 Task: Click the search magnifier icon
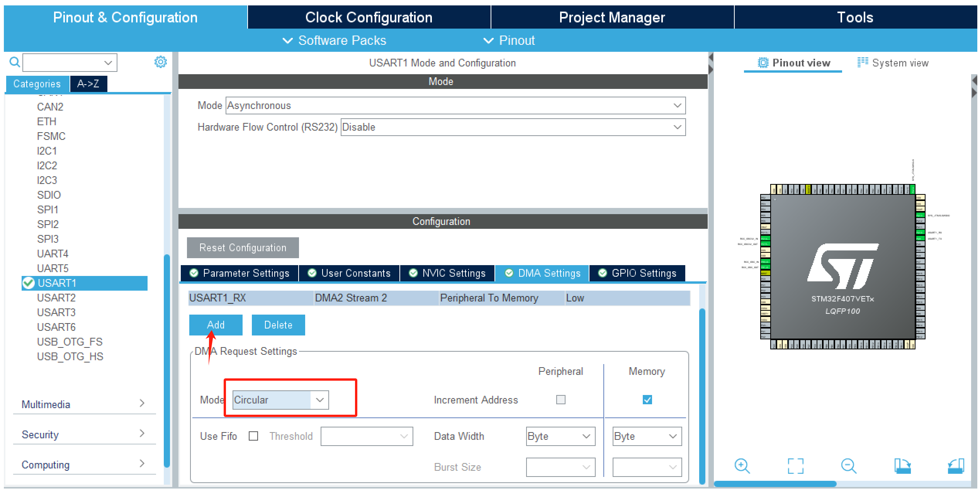pos(15,62)
